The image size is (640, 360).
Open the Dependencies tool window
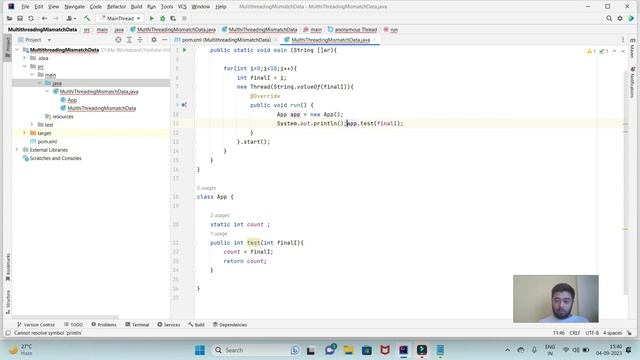(230, 324)
